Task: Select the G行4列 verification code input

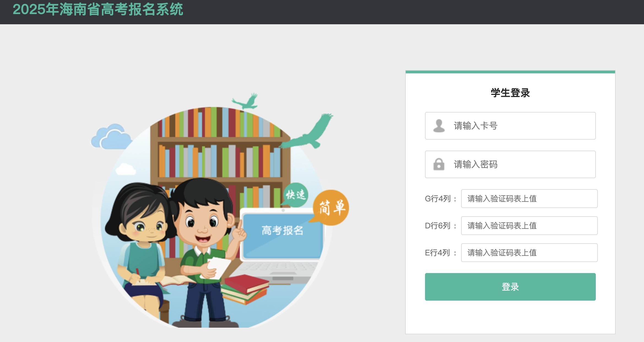Action: coord(529,199)
